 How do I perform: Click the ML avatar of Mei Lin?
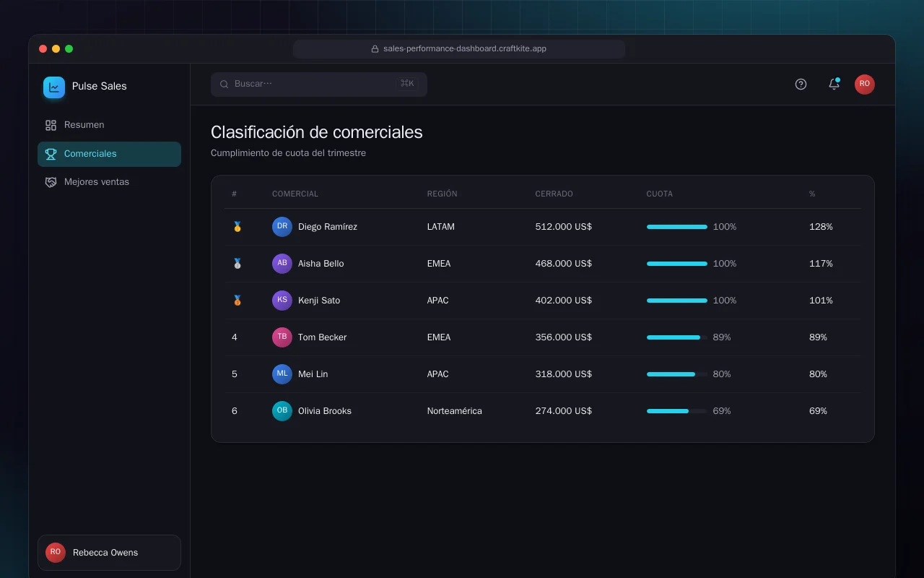click(x=282, y=374)
